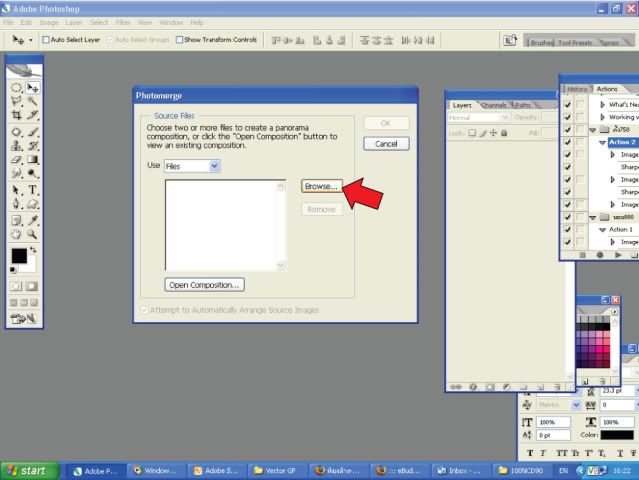
Task: Click stop button in Actions panel
Action: [582, 255]
